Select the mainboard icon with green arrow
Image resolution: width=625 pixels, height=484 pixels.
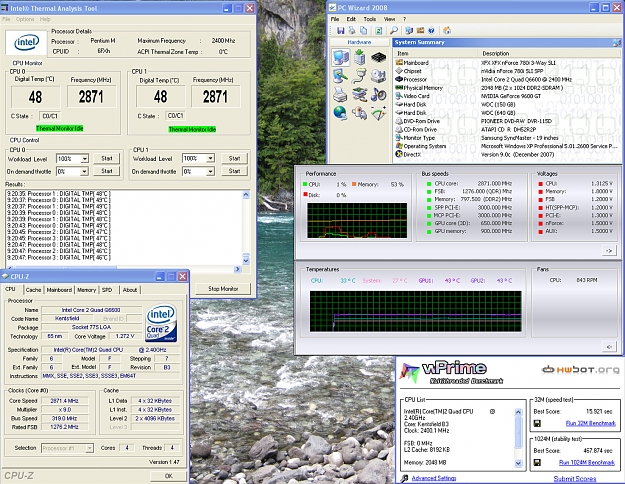pos(360,57)
